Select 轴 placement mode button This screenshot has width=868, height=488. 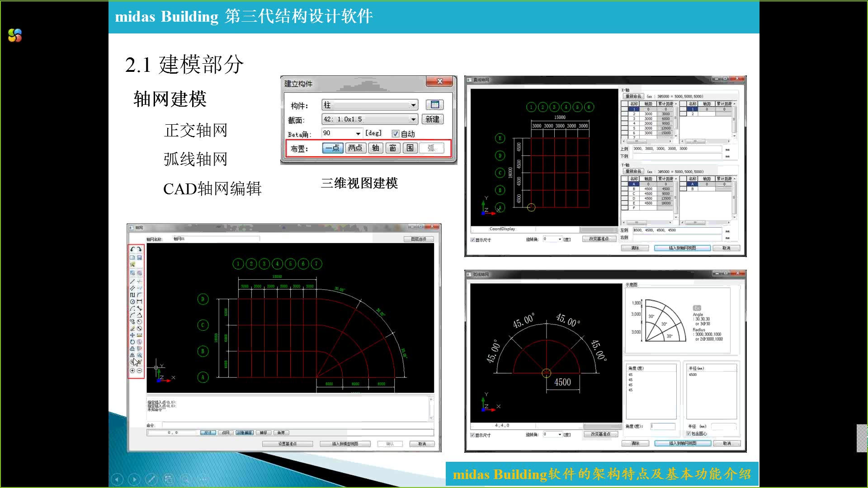pyautogui.click(x=376, y=148)
